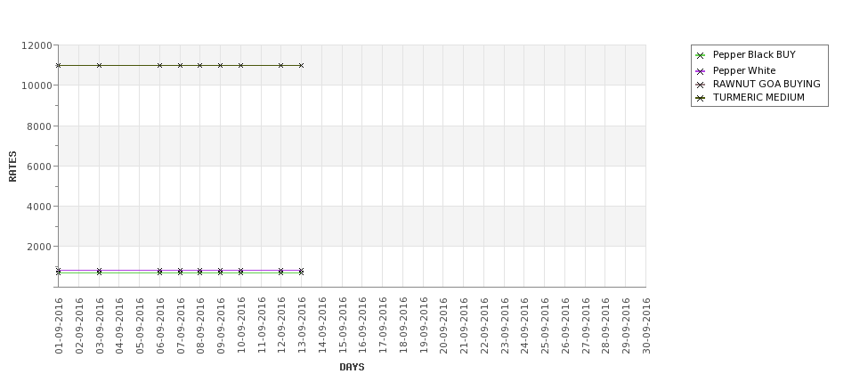
Task: Click the 12000 y-axis label
Action: (37, 45)
